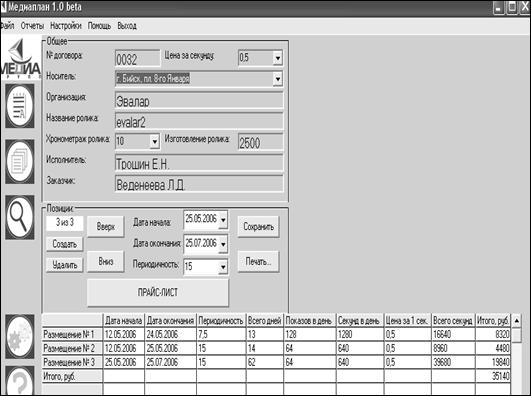The width and height of the screenshot is (531, 396).
Task: Click the table scrollbar up arrow
Action: (x=517, y=320)
